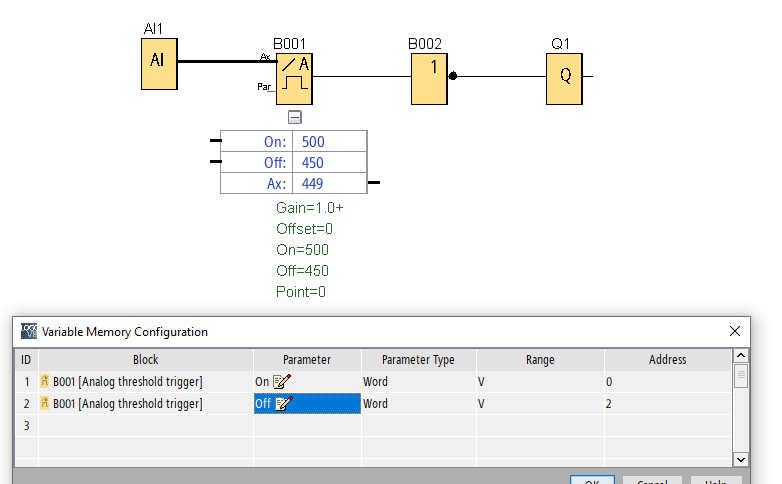
Task: Select the empty Block cell in row 3
Action: coord(145,426)
